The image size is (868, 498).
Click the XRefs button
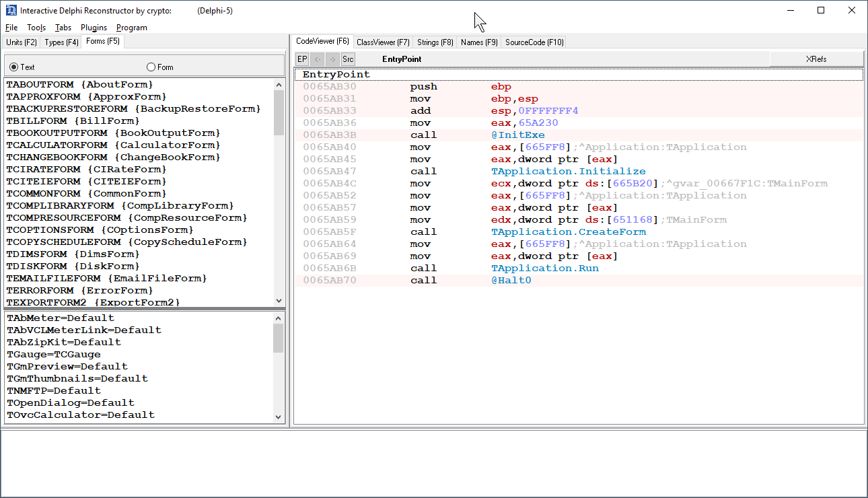[816, 59]
